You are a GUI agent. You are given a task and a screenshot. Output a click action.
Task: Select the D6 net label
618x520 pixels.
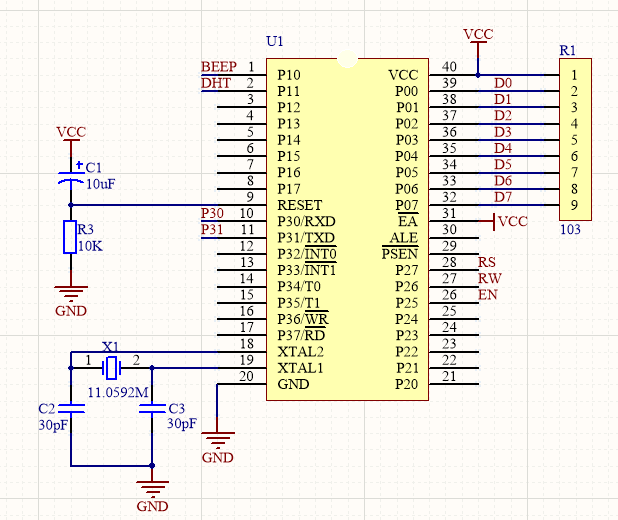(x=503, y=181)
